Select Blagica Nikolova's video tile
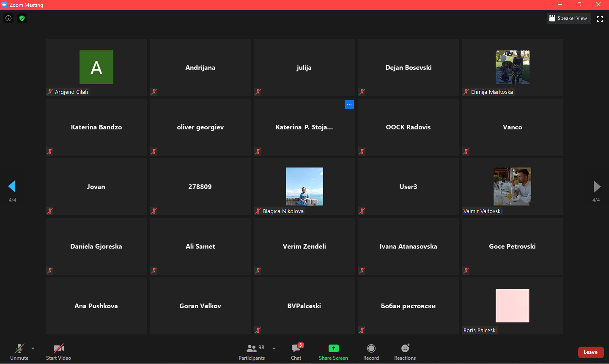The height and width of the screenshot is (364, 609). (x=304, y=186)
